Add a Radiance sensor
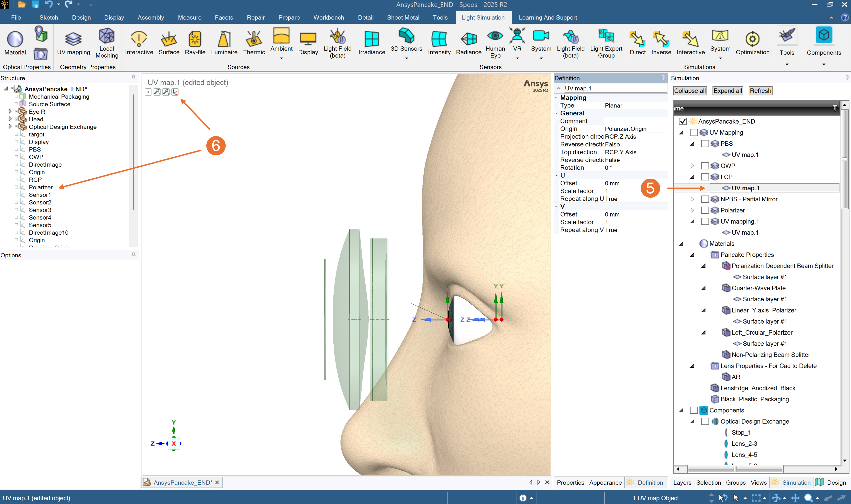This screenshot has height=504, width=851. [x=468, y=43]
